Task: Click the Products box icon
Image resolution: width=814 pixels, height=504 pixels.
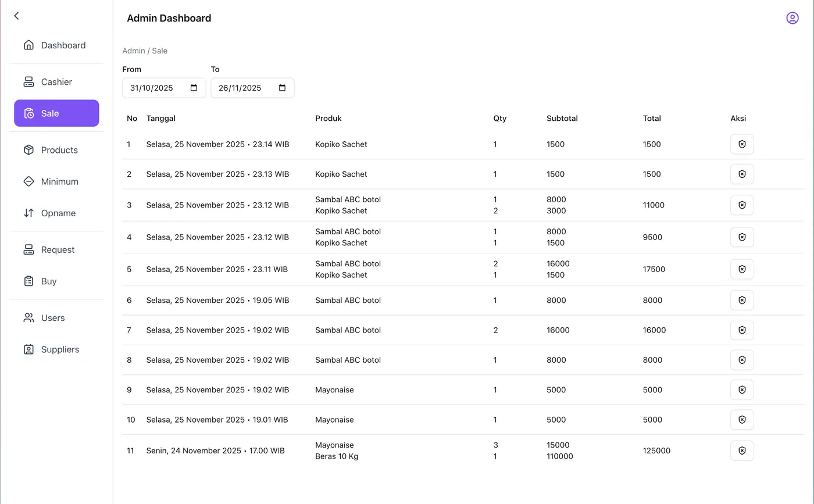Action: [x=28, y=150]
